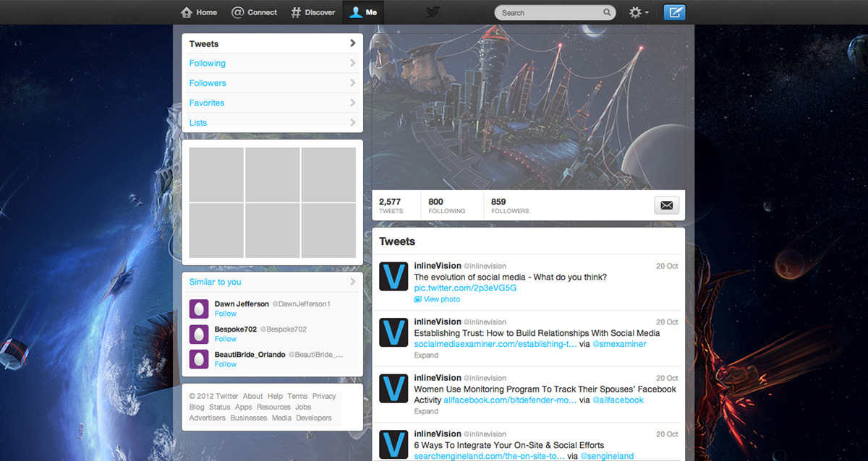868x461 pixels.
Task: Open the @sengineland mention
Action: [x=608, y=456]
